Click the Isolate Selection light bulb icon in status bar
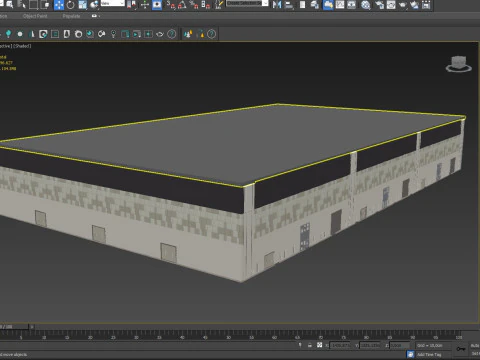The height and width of the screenshot is (360, 480). [x=300, y=345]
